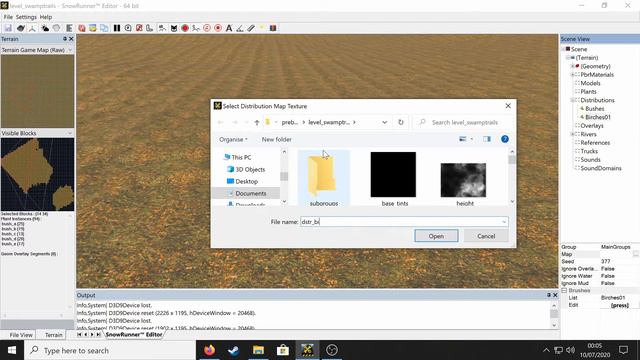Screen dimensions: 640x360
Task: Toggle the preview pane in the dialog
Action: (x=487, y=139)
